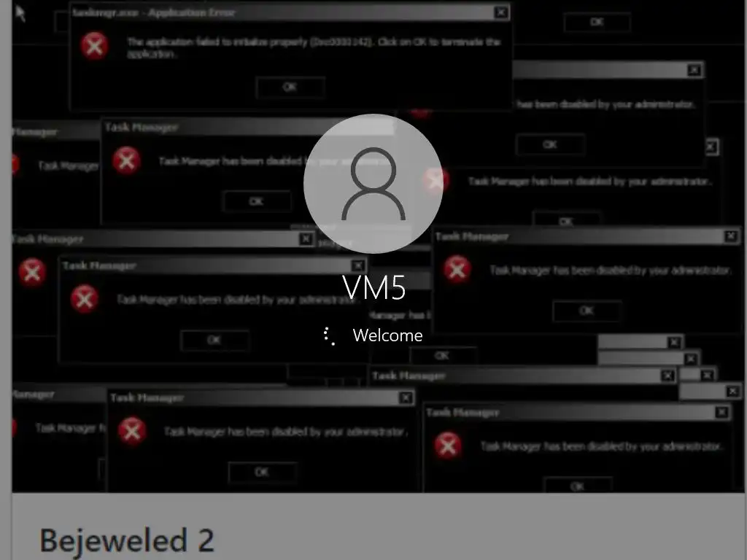Click the Bejeweled 2 heading below the image
Viewport: 747px width, 560px height.
(127, 540)
